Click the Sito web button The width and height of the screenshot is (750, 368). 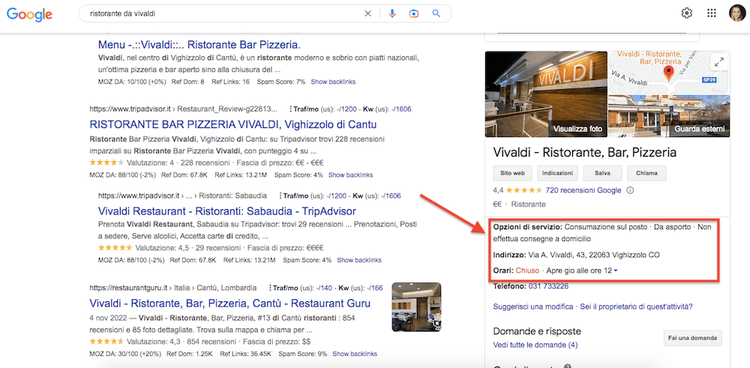pos(512,173)
